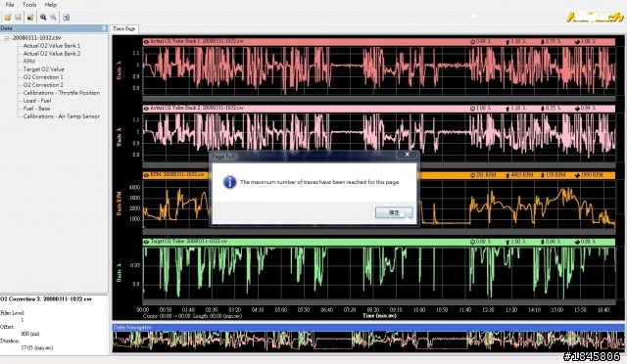Click inside the Data Navigator overview strip
Image resolution: width=627 pixels, height=364 pixels.
(x=368, y=341)
